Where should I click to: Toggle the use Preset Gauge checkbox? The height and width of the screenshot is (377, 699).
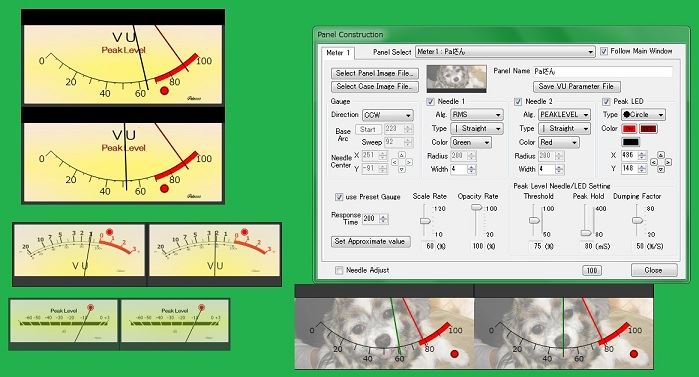339,197
